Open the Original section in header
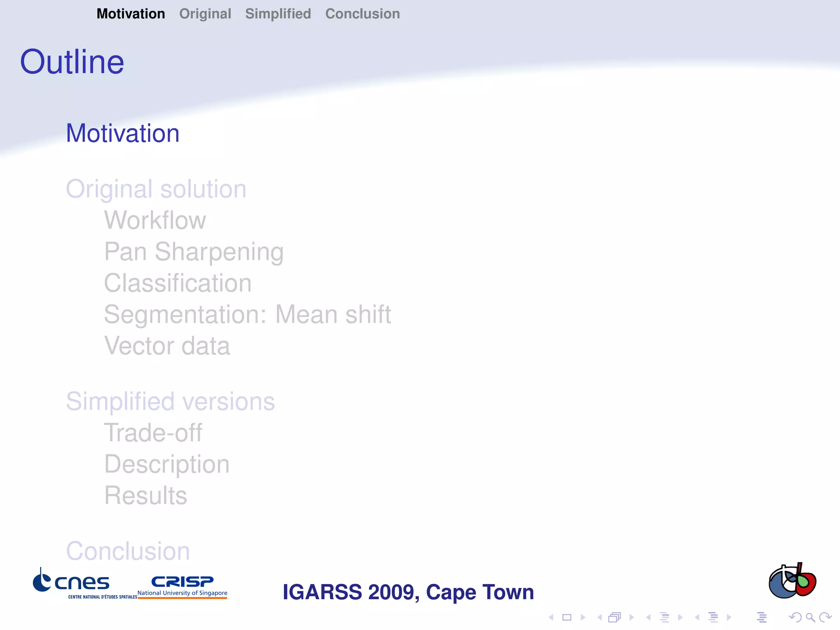Viewport: 840px width, 630px height. pyautogui.click(x=205, y=14)
